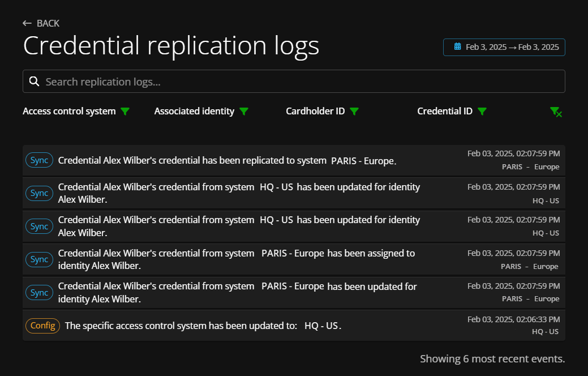The image size is (588, 376).
Task: Click the Credential ID column label
Action: 445,112
